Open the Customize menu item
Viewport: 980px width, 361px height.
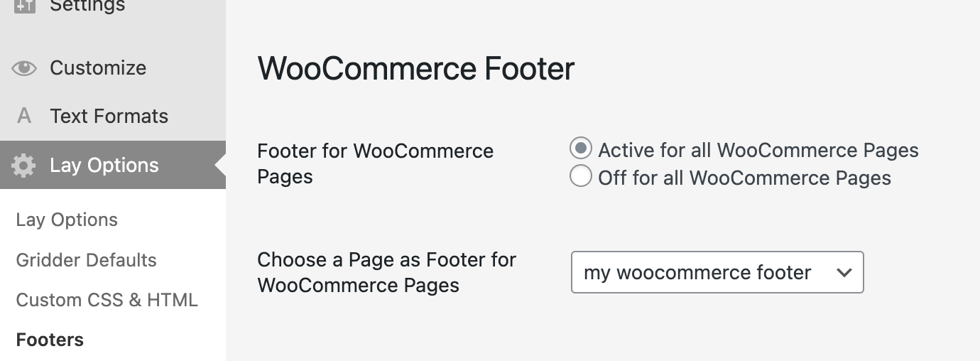[98, 68]
